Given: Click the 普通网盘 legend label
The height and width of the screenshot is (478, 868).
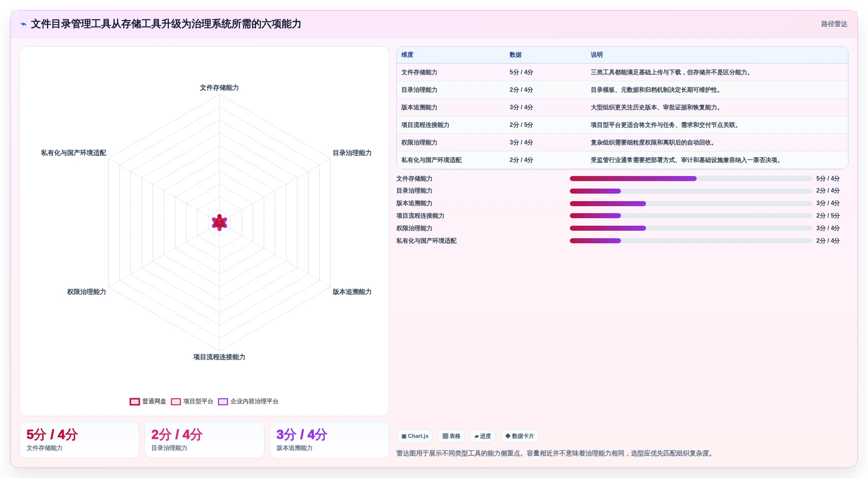Looking at the screenshot, I should point(154,402).
